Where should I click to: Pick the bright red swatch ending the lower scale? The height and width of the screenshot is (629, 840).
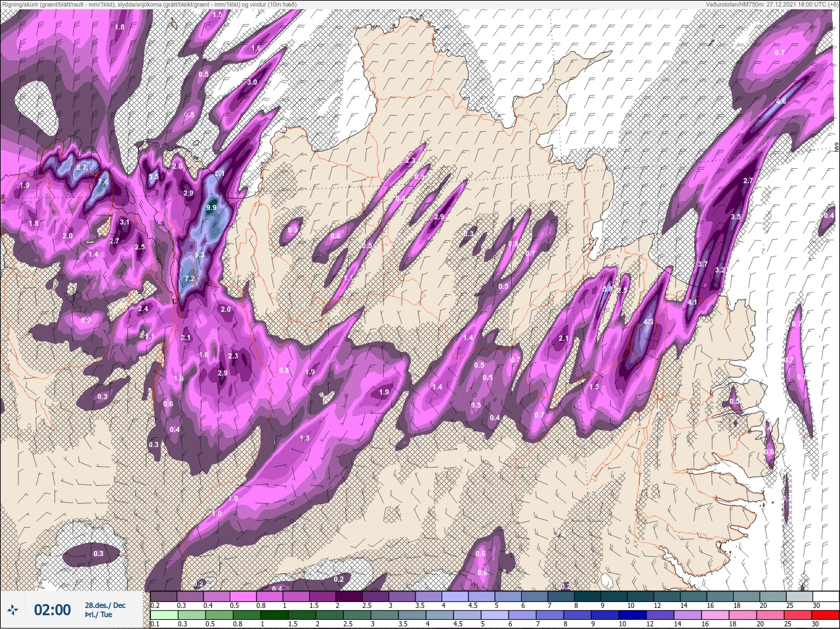coord(825,615)
